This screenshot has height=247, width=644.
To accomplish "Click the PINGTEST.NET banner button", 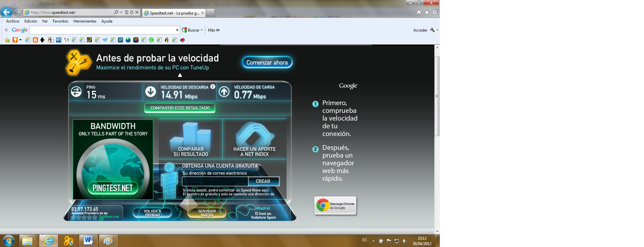I will point(113,188).
